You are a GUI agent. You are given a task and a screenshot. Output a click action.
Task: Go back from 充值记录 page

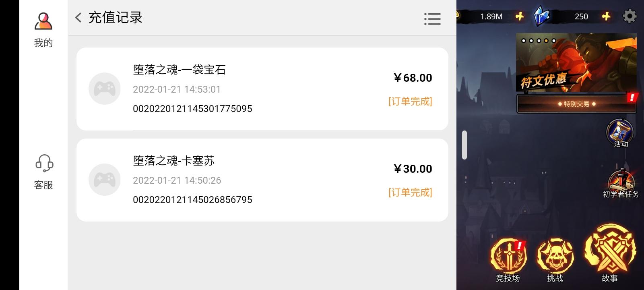[x=78, y=17]
